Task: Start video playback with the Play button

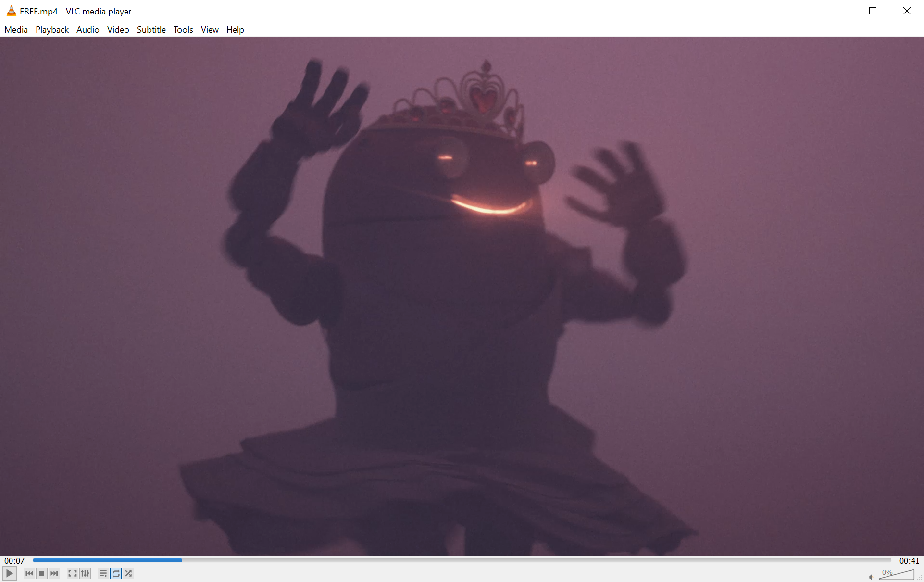Action: click(10, 573)
